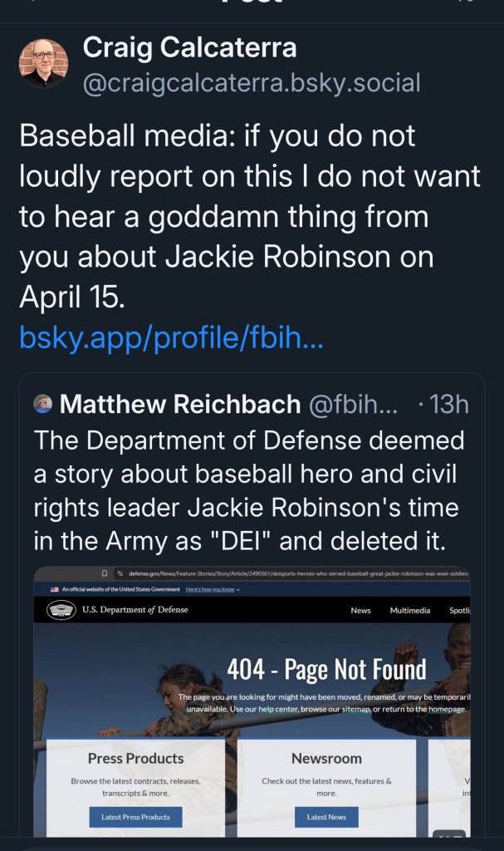Image resolution: width=504 pixels, height=851 pixels.
Task: Expand "Here's how you know" dropdown
Action: pos(213,589)
